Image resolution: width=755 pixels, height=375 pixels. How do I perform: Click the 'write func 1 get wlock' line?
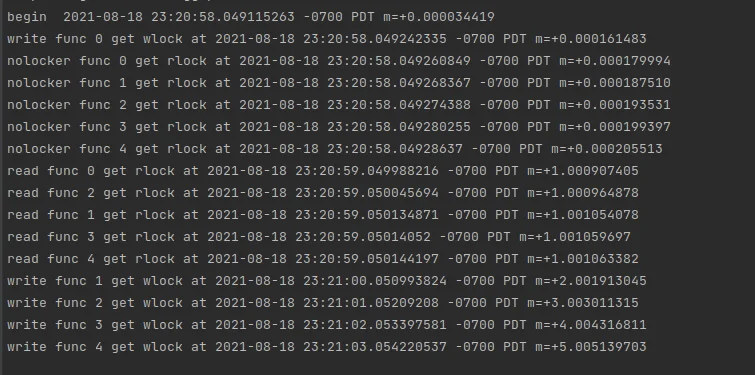[x=327, y=281]
